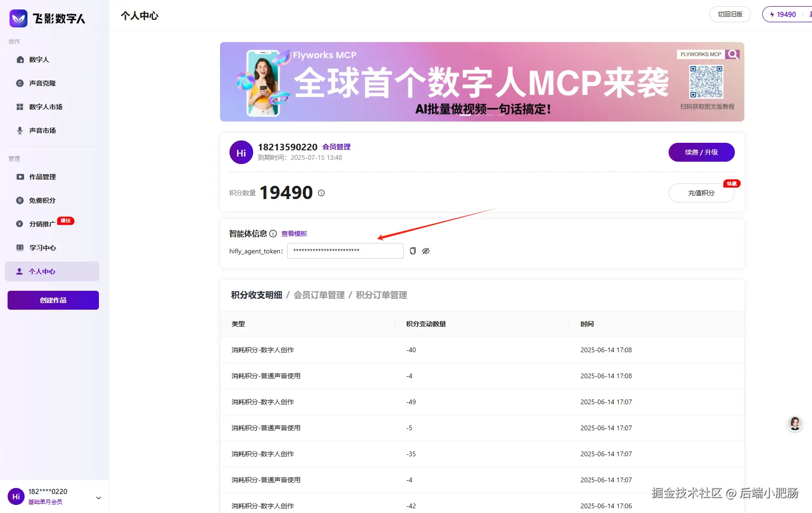Image resolution: width=812 pixels, height=513 pixels.
Task: Click the -5 points cell
Action: pyautogui.click(x=409, y=428)
